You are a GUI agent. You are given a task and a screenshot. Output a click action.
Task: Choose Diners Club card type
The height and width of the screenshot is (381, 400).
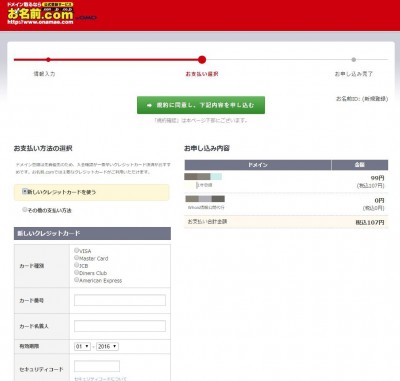[76, 272]
